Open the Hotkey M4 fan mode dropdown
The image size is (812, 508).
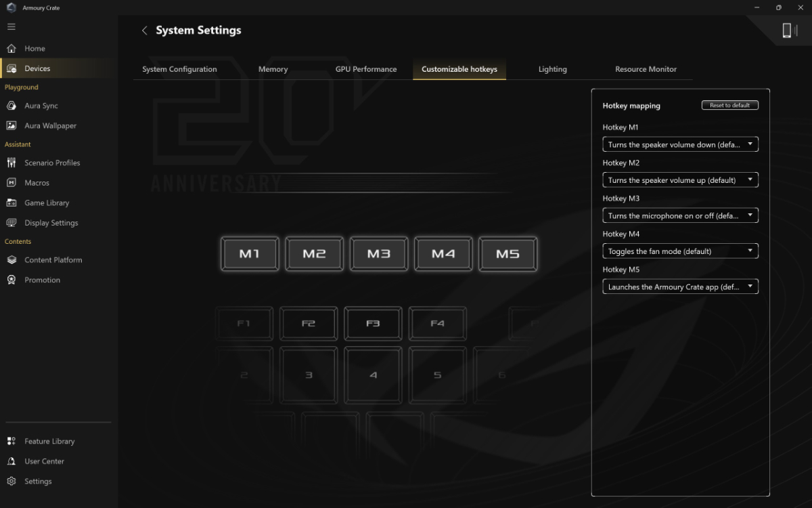pyautogui.click(x=680, y=251)
